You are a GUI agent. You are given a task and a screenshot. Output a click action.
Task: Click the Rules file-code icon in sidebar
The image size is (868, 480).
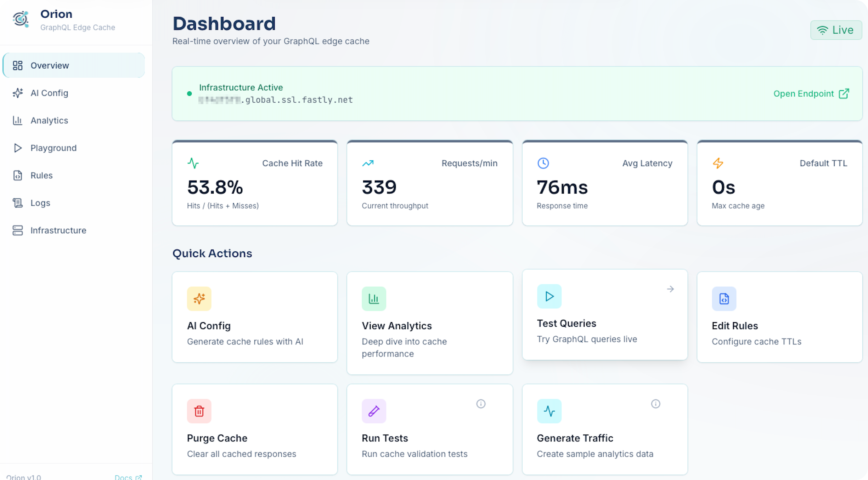click(17, 175)
